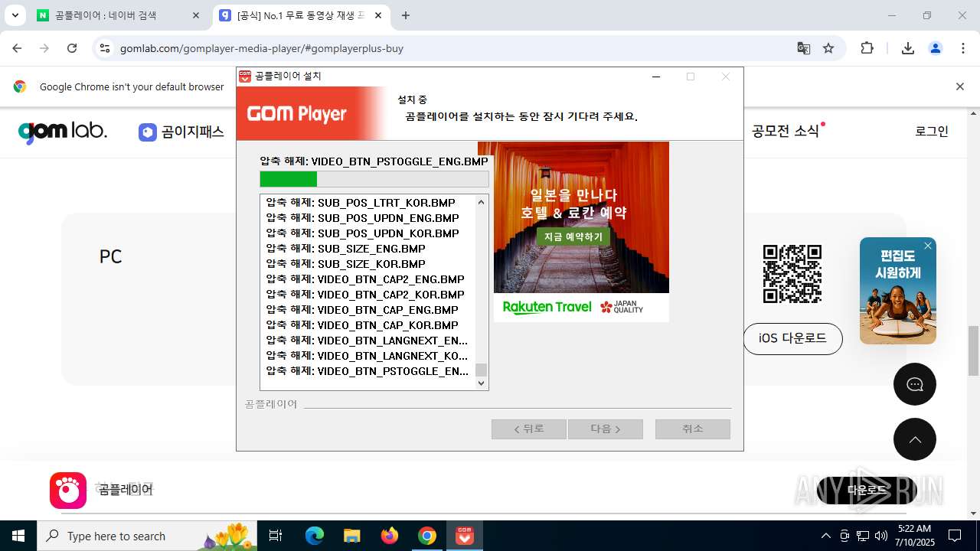Image resolution: width=980 pixels, height=551 pixels.
Task: Open the chat support bubble
Action: (915, 384)
